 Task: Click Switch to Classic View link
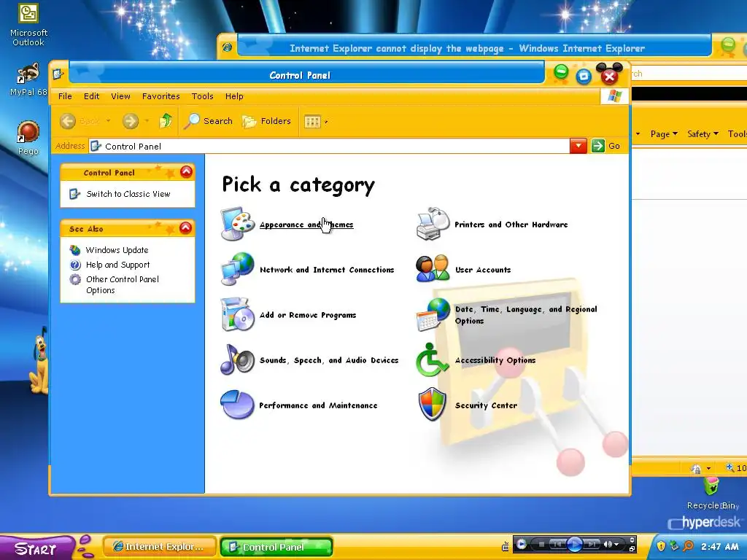128,194
